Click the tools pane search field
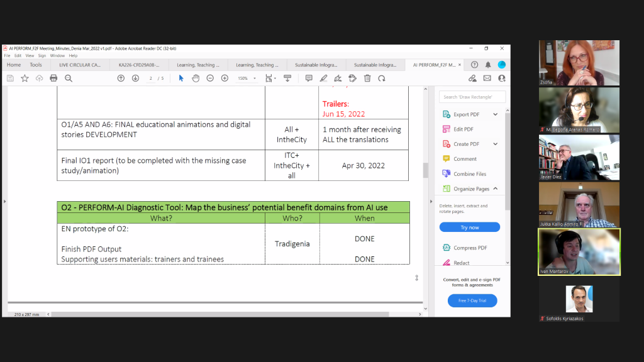644x362 pixels. [472, 97]
